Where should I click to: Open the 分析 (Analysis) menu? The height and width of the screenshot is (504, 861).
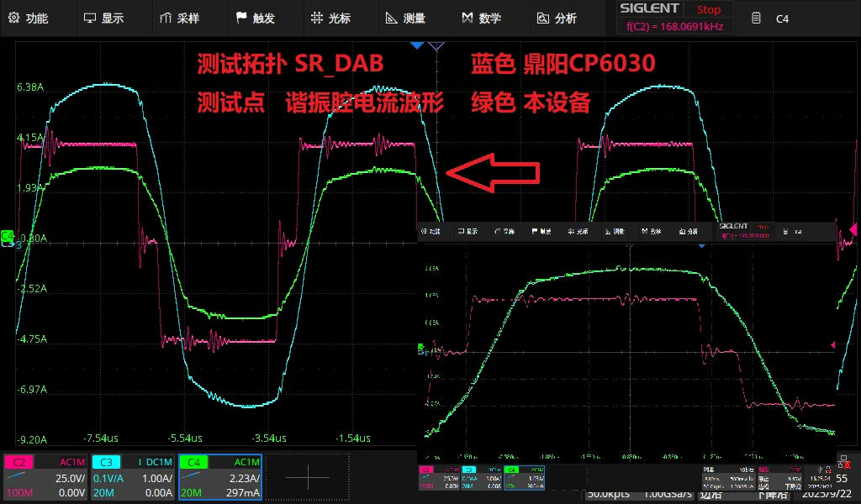click(557, 18)
